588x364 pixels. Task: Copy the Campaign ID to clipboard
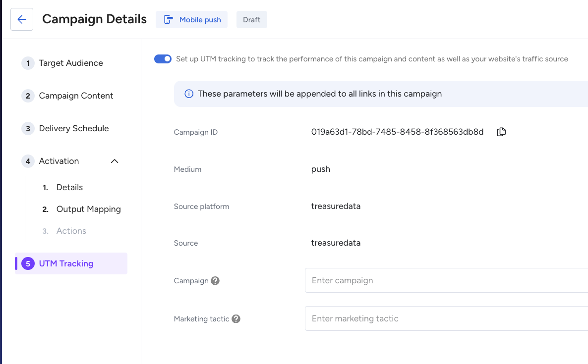(501, 132)
